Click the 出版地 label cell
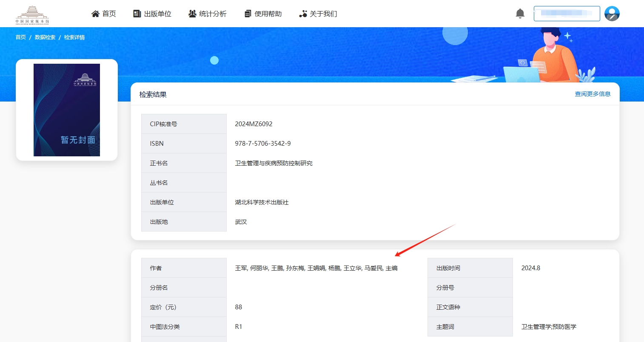The height and width of the screenshot is (342, 644). coord(184,222)
